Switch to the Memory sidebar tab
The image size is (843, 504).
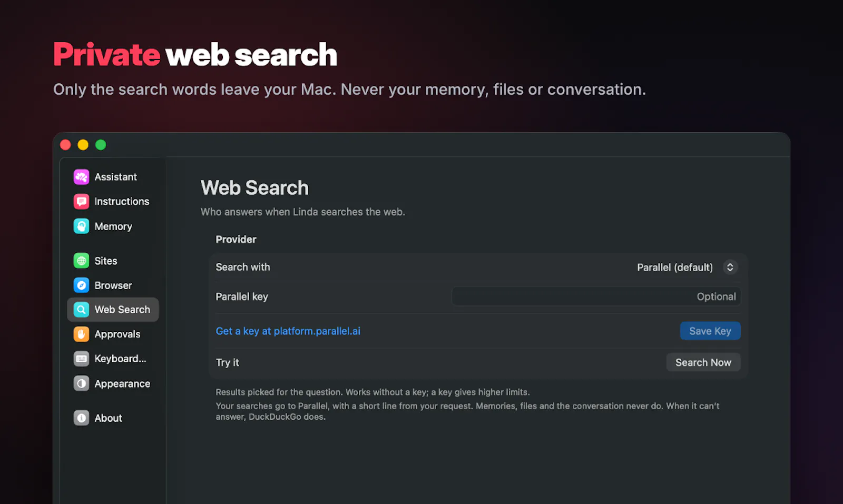coord(113,226)
